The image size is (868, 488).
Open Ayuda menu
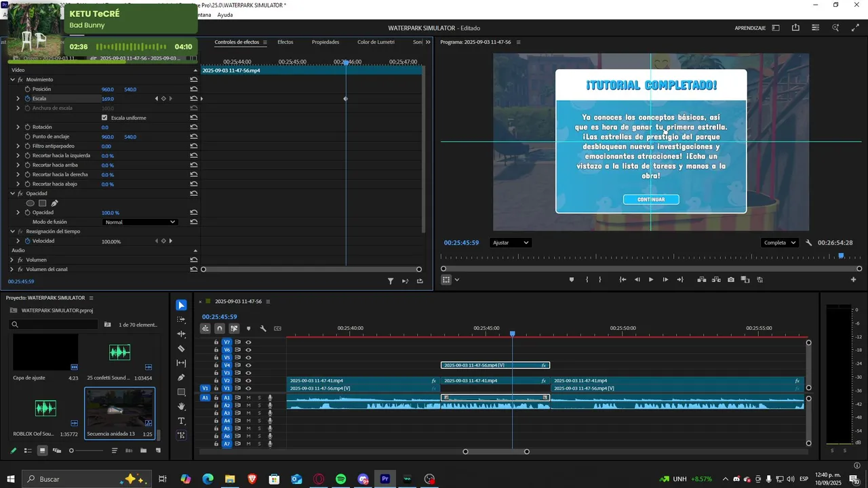tap(225, 15)
